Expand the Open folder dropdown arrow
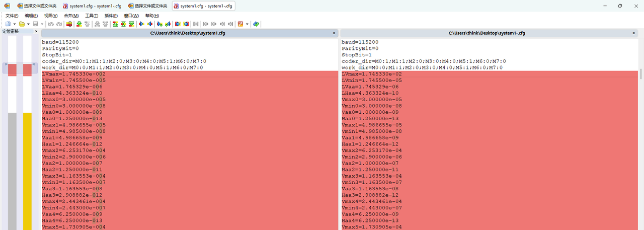 point(28,24)
